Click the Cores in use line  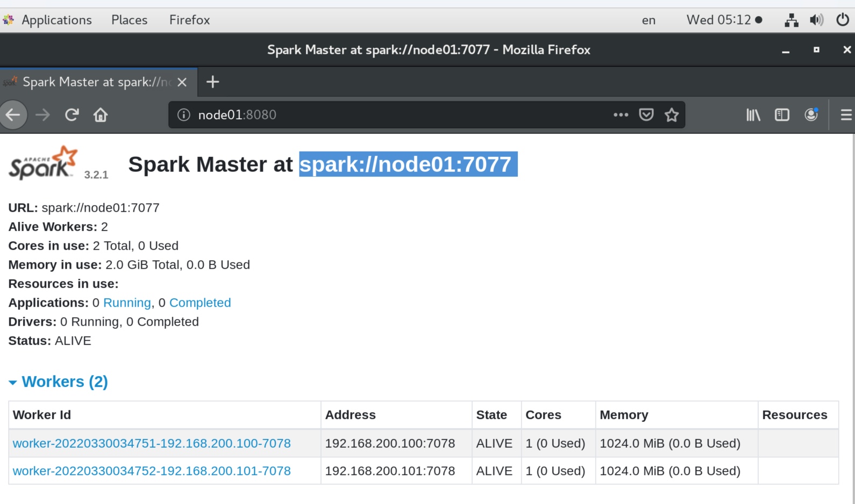tap(94, 246)
